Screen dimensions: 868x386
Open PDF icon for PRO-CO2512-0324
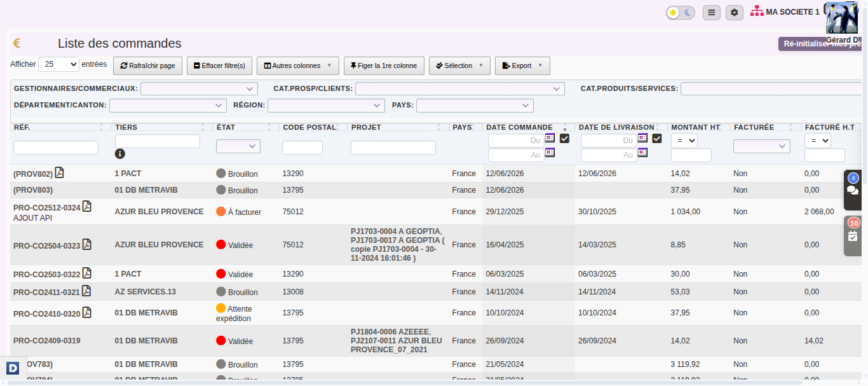pos(87,206)
